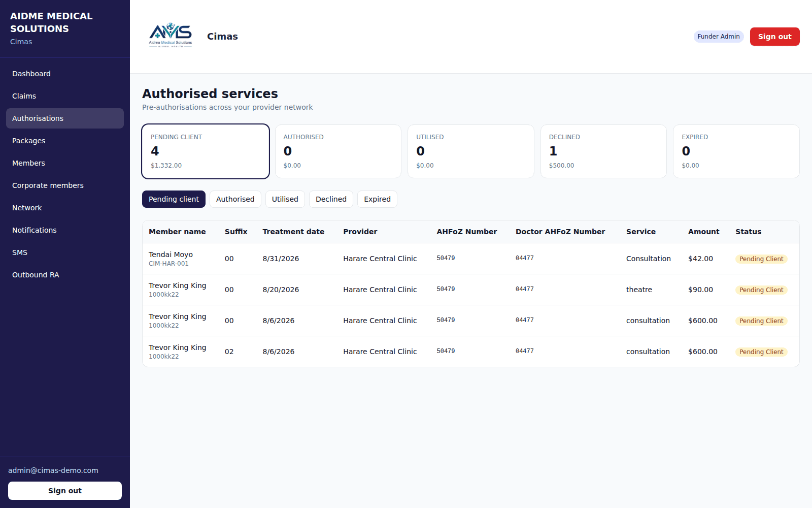Click suffix 02 cell

229,352
